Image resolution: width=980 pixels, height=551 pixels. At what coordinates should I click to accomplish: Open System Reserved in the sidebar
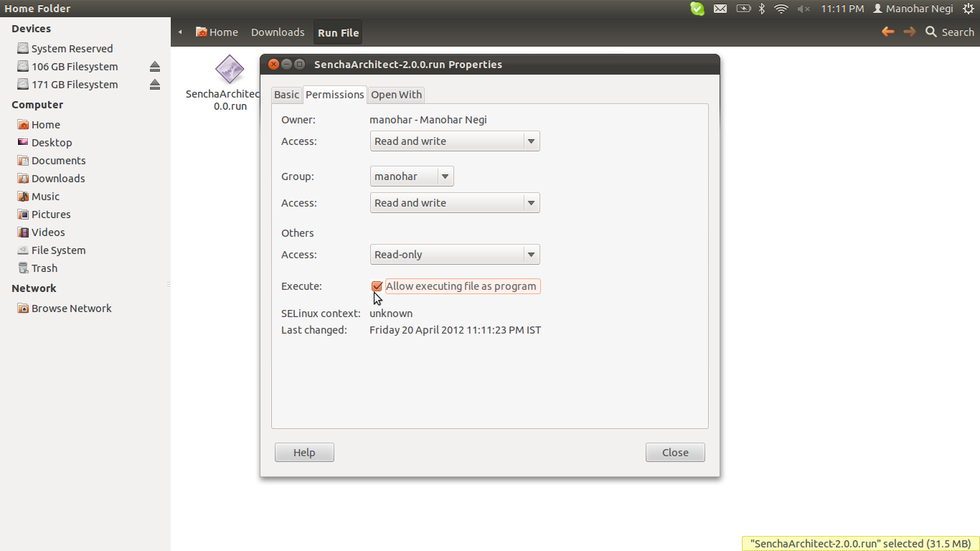65,49
